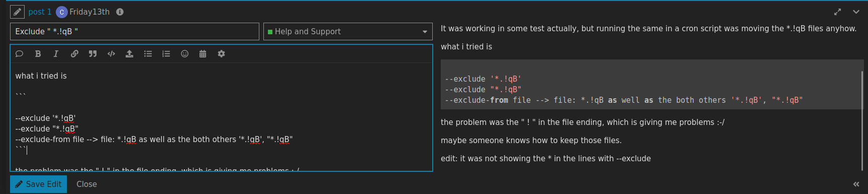Collapse the composer with the chevron down
868x194 pixels.
pyautogui.click(x=856, y=12)
